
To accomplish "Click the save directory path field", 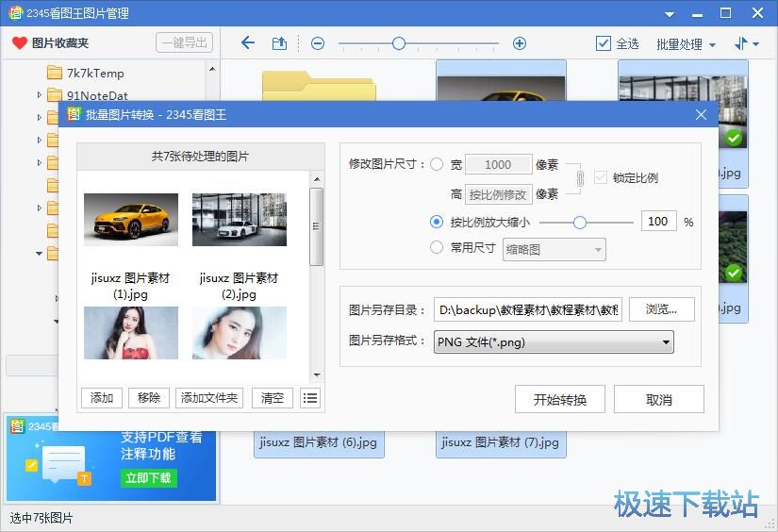I will [x=528, y=309].
